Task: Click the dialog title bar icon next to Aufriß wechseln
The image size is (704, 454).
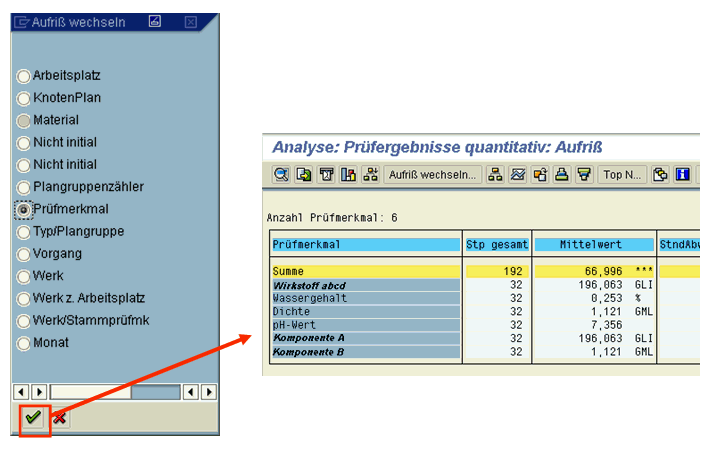Action: point(22,22)
